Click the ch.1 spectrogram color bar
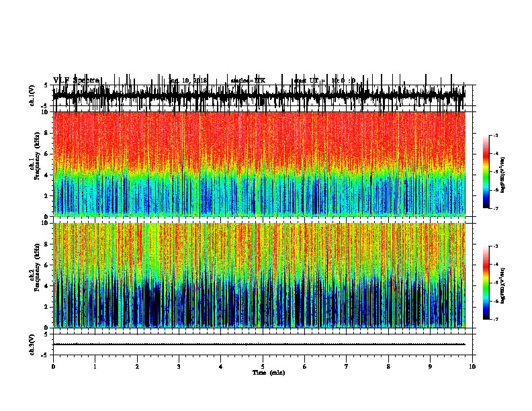This screenshot has height=411, width=532. (x=486, y=172)
